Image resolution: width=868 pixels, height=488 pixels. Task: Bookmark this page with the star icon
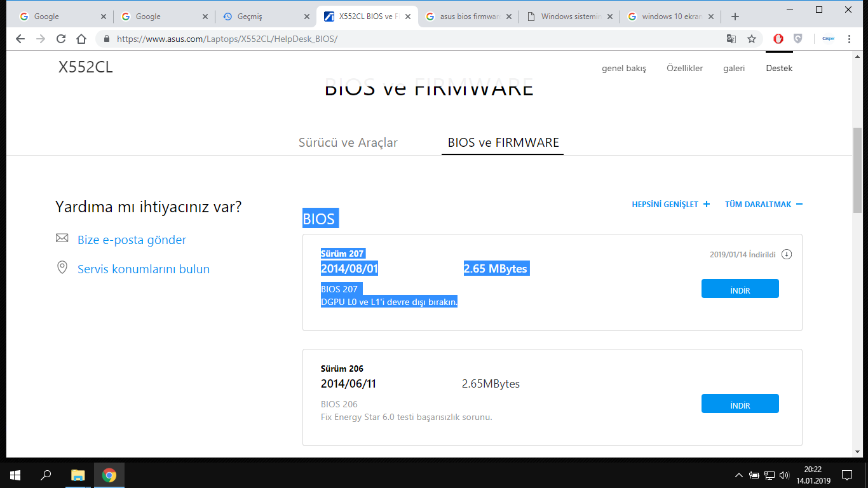[x=752, y=39]
